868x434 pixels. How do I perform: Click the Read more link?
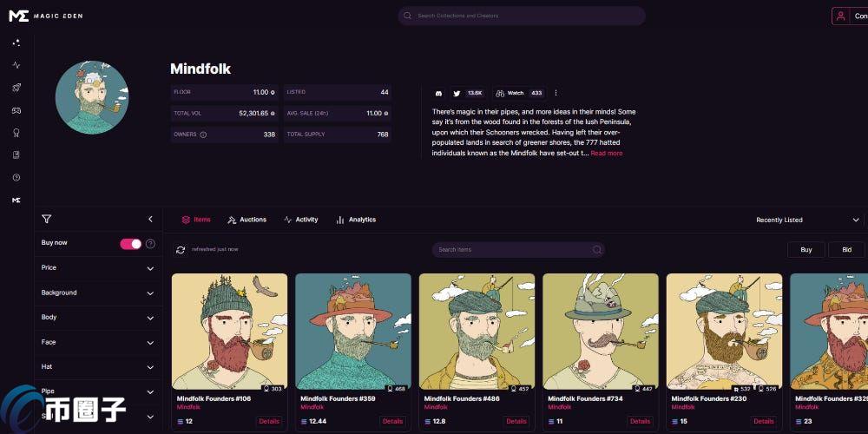tap(606, 154)
